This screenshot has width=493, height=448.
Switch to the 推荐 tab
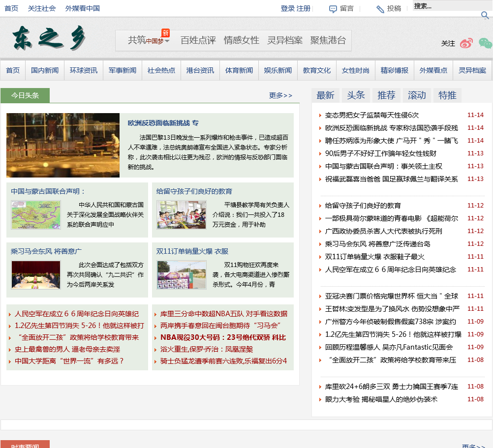(386, 95)
